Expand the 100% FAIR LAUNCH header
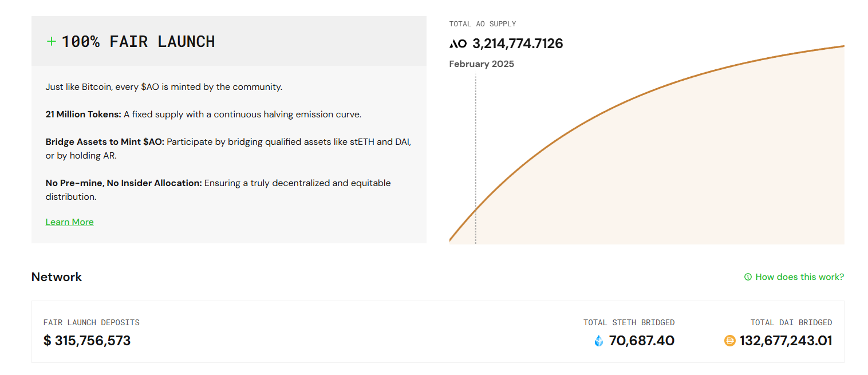The height and width of the screenshot is (375, 868). (138, 41)
